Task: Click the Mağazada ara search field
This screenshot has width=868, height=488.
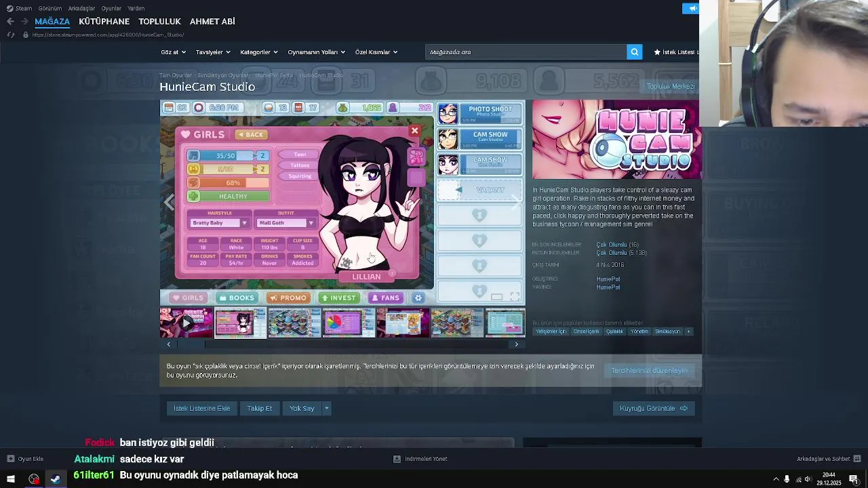Action: click(x=526, y=52)
